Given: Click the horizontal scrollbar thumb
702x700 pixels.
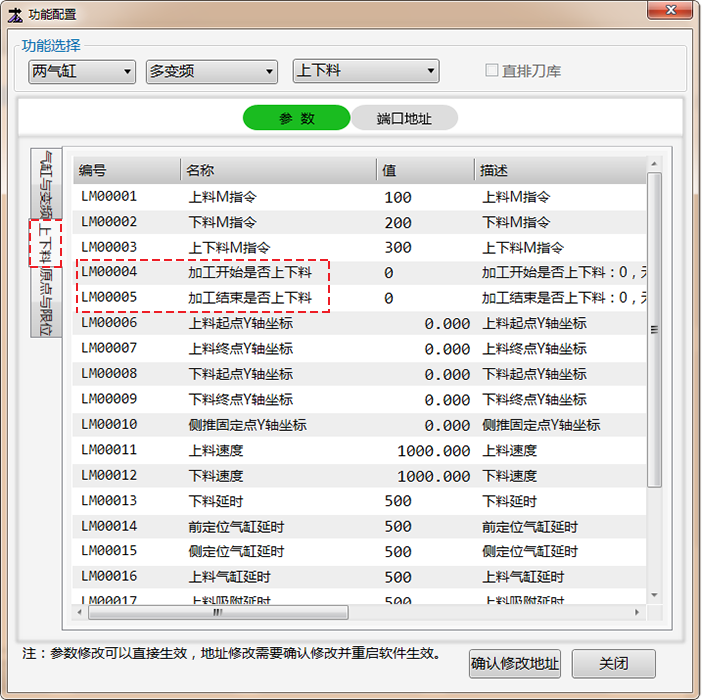Looking at the screenshot, I should pyautogui.click(x=218, y=612).
